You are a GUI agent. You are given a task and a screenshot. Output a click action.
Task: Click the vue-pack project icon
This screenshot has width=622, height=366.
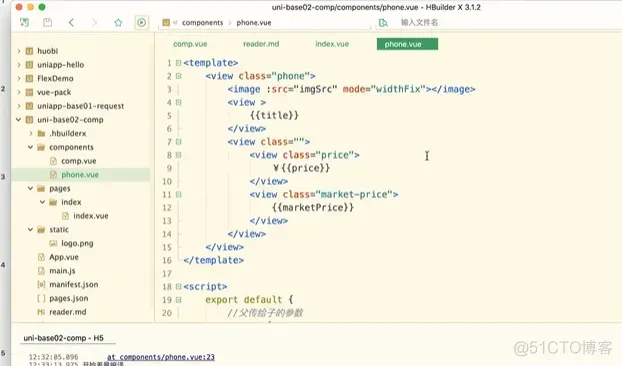point(29,92)
